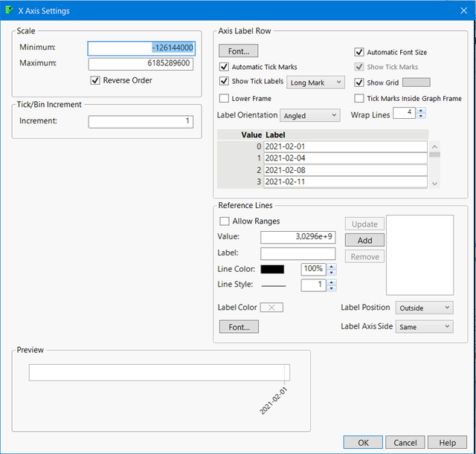Increase Line Style width stepper
This screenshot has height=454, width=476.
point(331,282)
